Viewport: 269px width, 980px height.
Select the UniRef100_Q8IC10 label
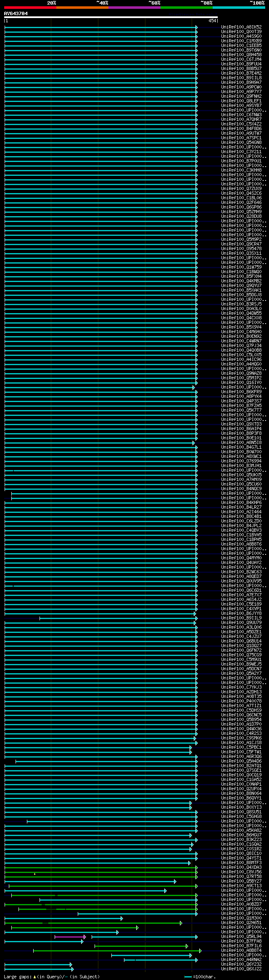(x=241, y=854)
